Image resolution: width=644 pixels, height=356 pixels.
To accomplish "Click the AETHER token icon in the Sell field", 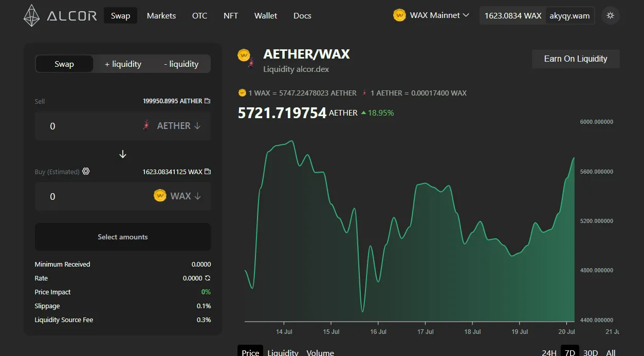I will pos(146,125).
